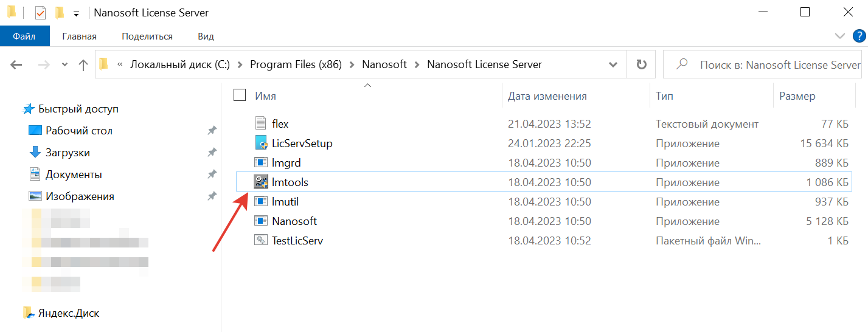868x332 pixels.
Task: Expand subfolders after Local Disk (C:) breadcrumb
Action: click(240, 64)
